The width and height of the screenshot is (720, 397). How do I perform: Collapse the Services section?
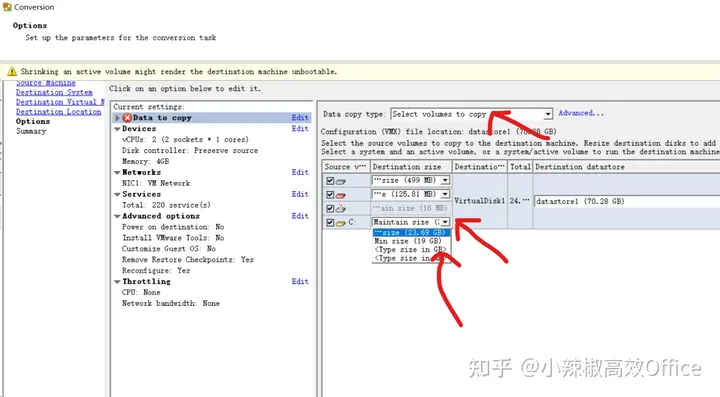[x=118, y=195]
